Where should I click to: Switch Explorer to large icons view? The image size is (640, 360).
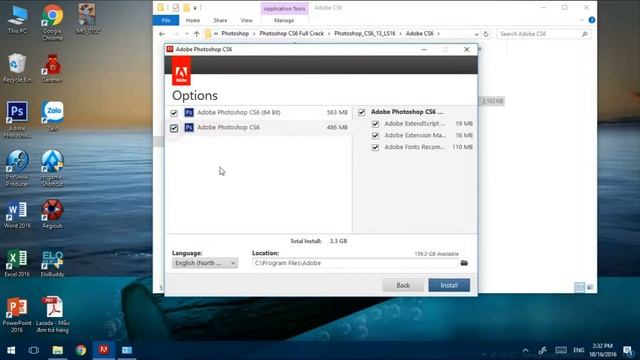pyautogui.click(x=590, y=288)
